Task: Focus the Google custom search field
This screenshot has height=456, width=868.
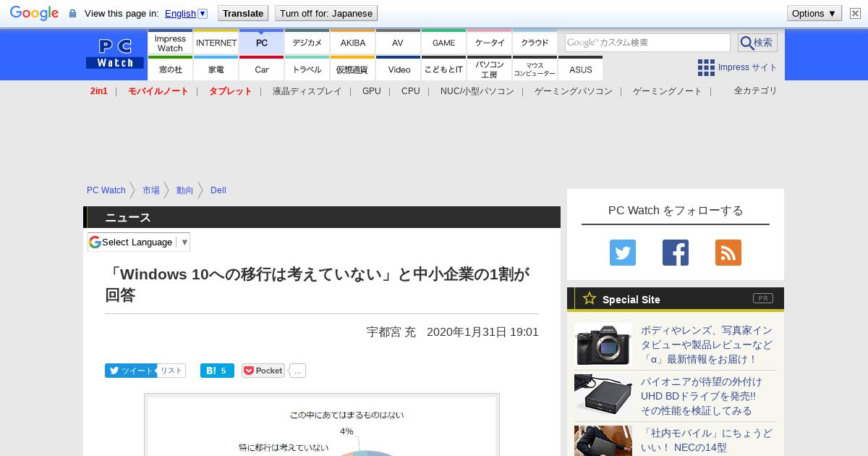Action: (647, 43)
